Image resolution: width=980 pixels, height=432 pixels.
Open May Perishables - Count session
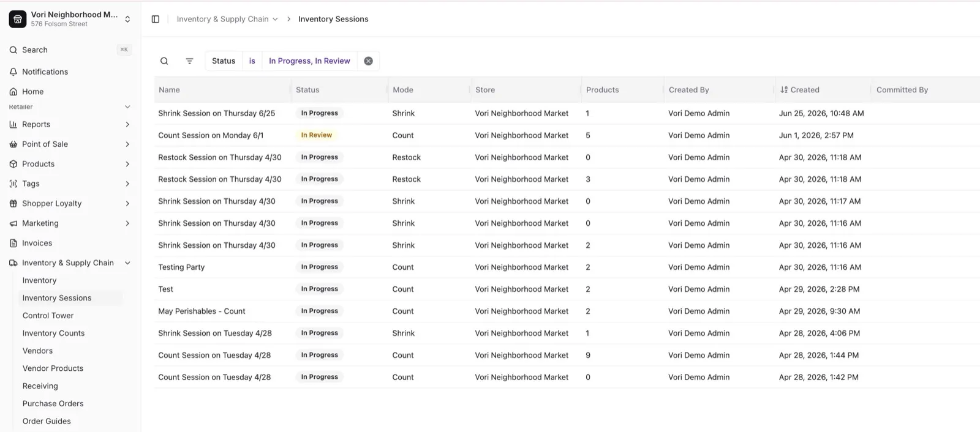pos(202,311)
